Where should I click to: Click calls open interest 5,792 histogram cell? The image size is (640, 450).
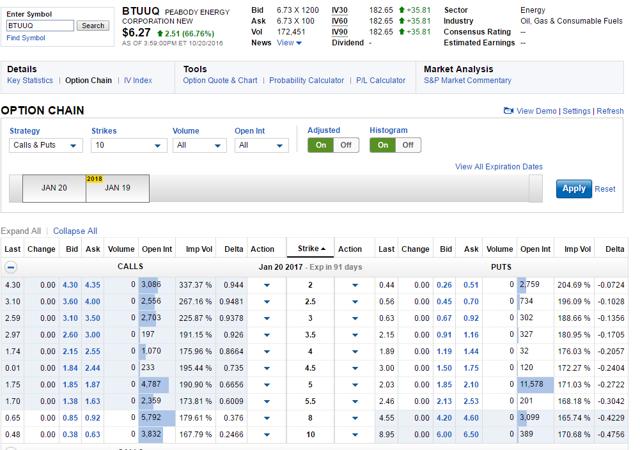pyautogui.click(x=157, y=418)
